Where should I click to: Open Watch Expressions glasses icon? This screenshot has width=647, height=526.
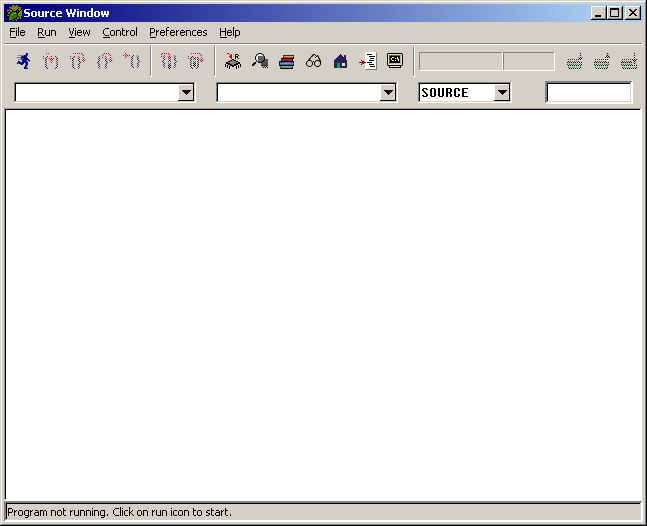(314, 61)
